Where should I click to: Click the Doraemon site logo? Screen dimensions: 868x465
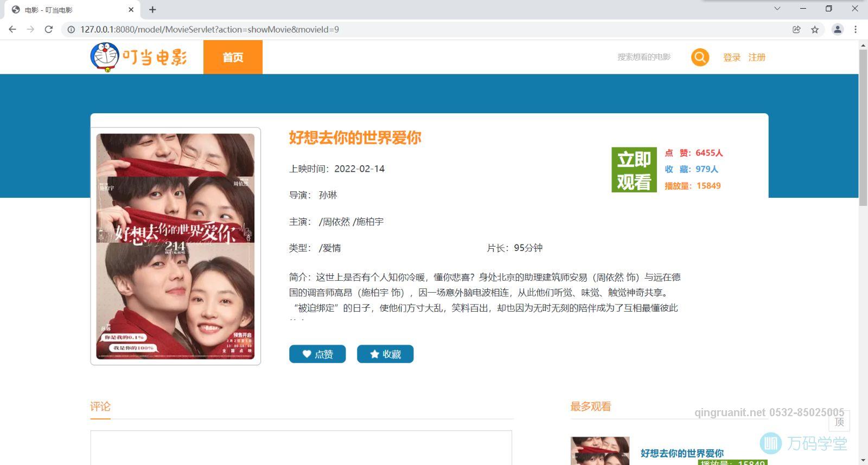point(139,57)
